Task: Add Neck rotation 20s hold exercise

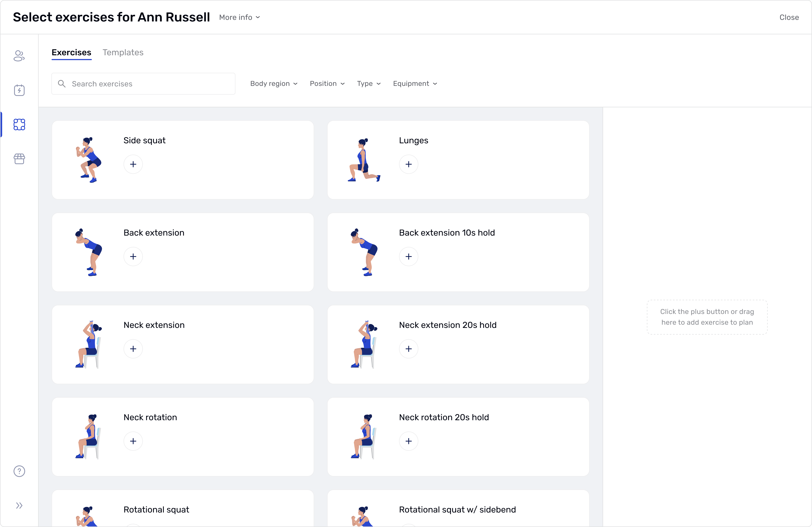Action: click(x=408, y=441)
